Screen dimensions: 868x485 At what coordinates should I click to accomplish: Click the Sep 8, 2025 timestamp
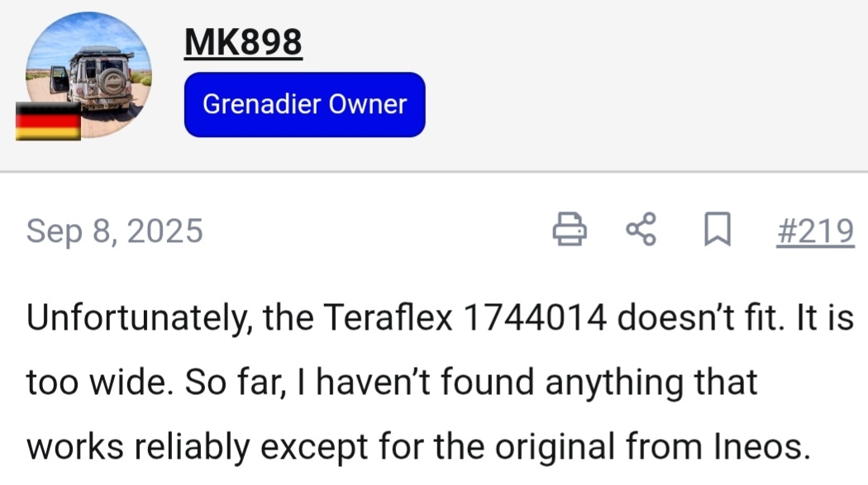pyautogui.click(x=114, y=231)
